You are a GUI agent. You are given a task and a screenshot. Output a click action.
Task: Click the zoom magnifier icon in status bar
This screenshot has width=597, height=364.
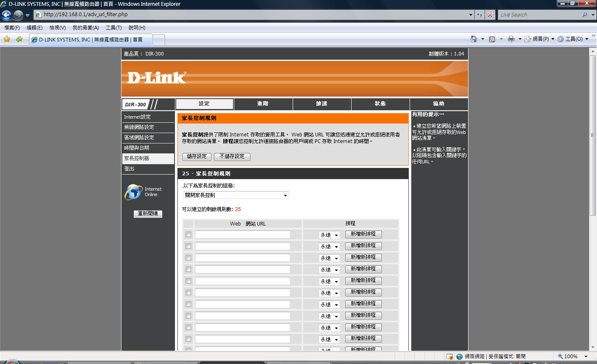click(560, 356)
